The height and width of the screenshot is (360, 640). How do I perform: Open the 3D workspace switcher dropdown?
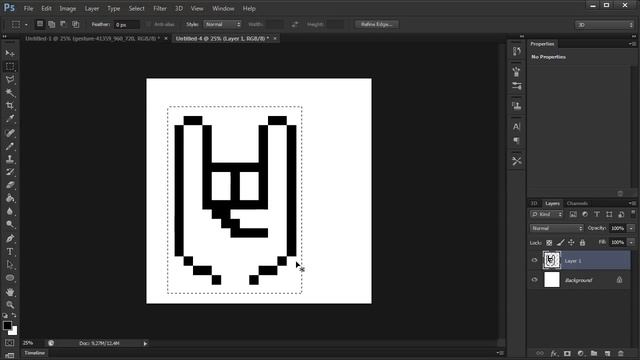point(604,25)
